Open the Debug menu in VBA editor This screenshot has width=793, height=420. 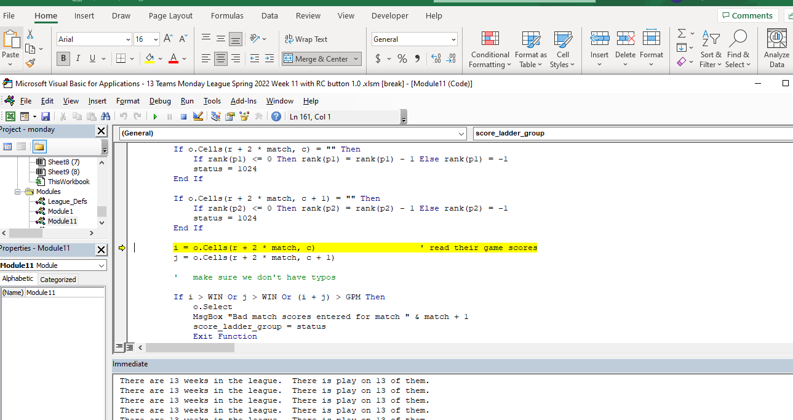pyautogui.click(x=160, y=101)
